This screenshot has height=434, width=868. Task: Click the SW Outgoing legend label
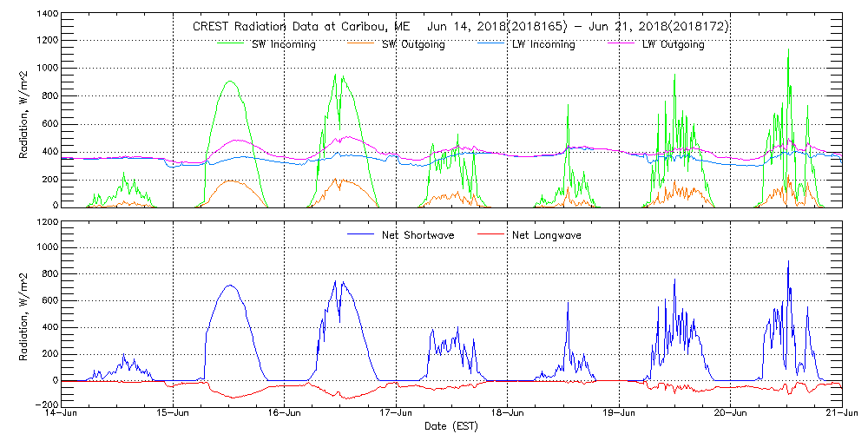click(413, 44)
